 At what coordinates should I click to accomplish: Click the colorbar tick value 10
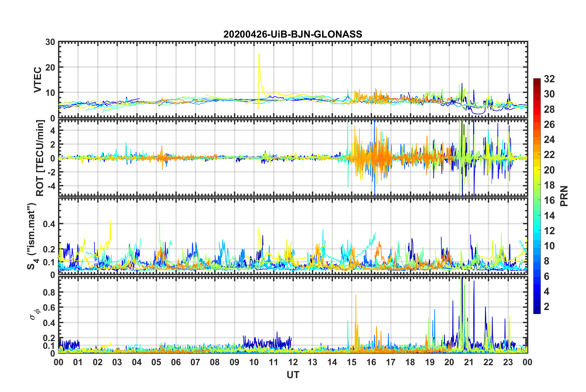click(x=549, y=246)
